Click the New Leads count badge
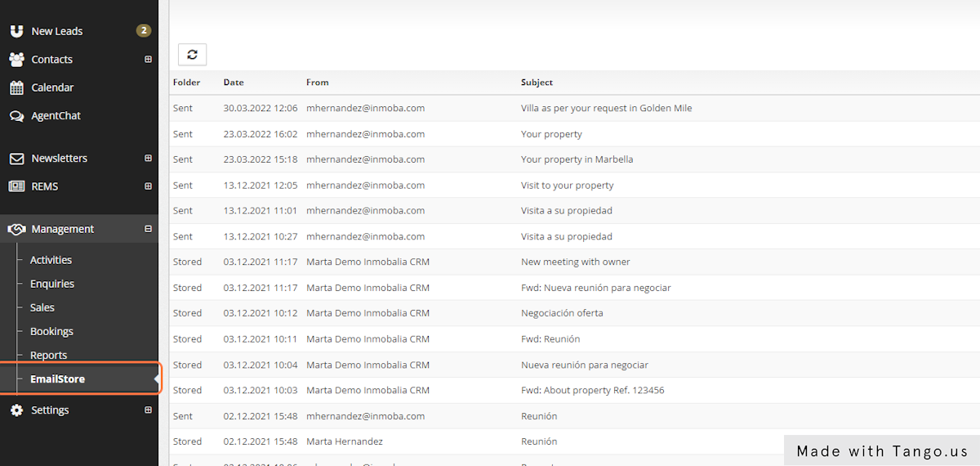 [x=144, y=31]
